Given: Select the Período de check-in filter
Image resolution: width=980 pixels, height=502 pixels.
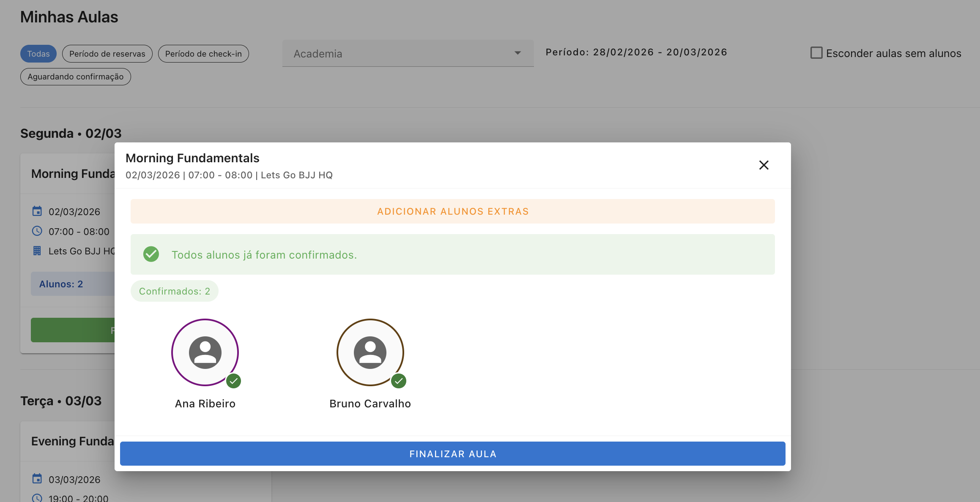Looking at the screenshot, I should click(x=203, y=54).
